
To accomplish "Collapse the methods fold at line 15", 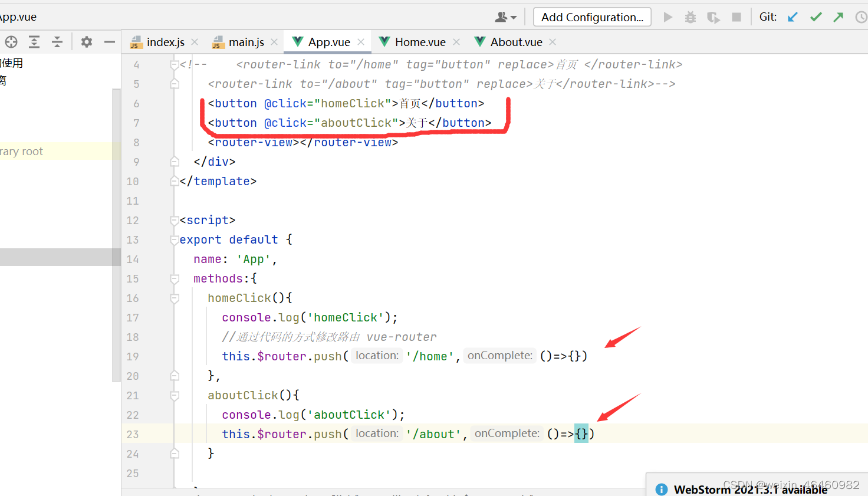I will coord(175,278).
